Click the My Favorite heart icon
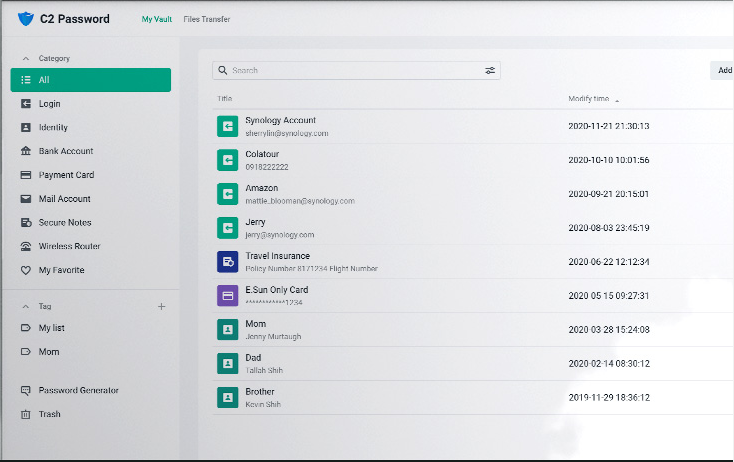The height and width of the screenshot is (462, 734). coord(26,270)
